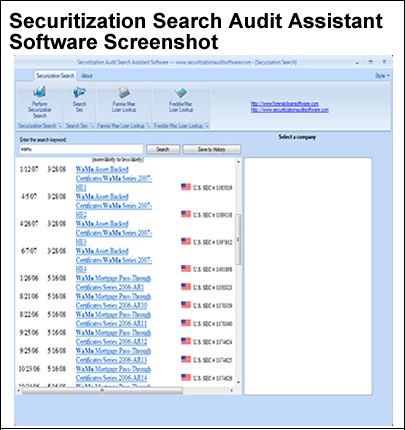
Task: Click the horizontal scrollbar right arrow
Action: point(232,390)
